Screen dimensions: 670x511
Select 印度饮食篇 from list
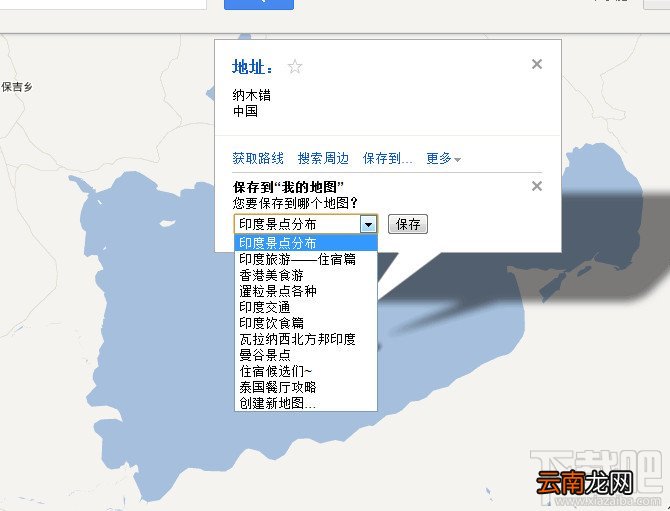[x=306, y=323]
